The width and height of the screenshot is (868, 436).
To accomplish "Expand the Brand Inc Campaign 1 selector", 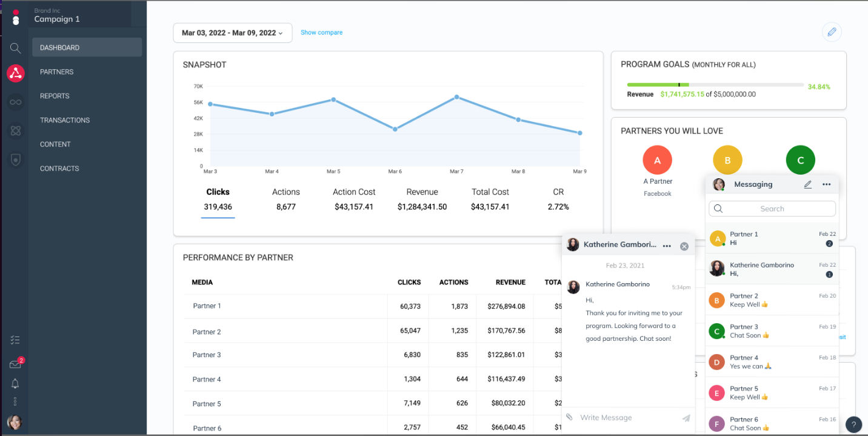I will pyautogui.click(x=79, y=15).
